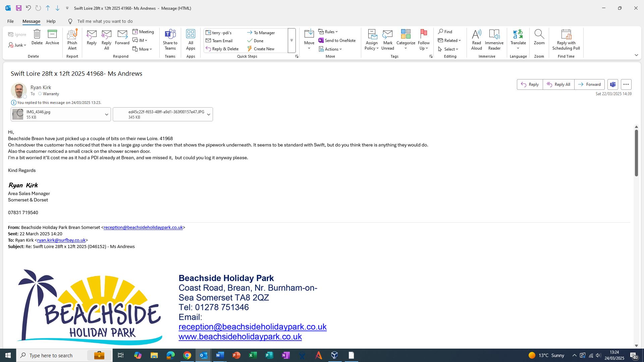Click Mark Unread envelope icon

387,35
